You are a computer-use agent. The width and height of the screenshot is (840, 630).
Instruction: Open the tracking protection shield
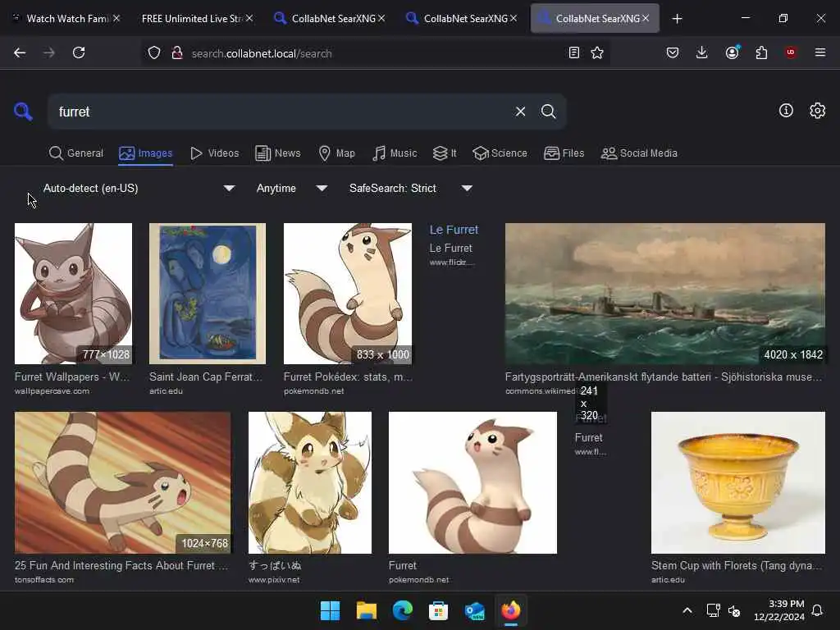(154, 53)
